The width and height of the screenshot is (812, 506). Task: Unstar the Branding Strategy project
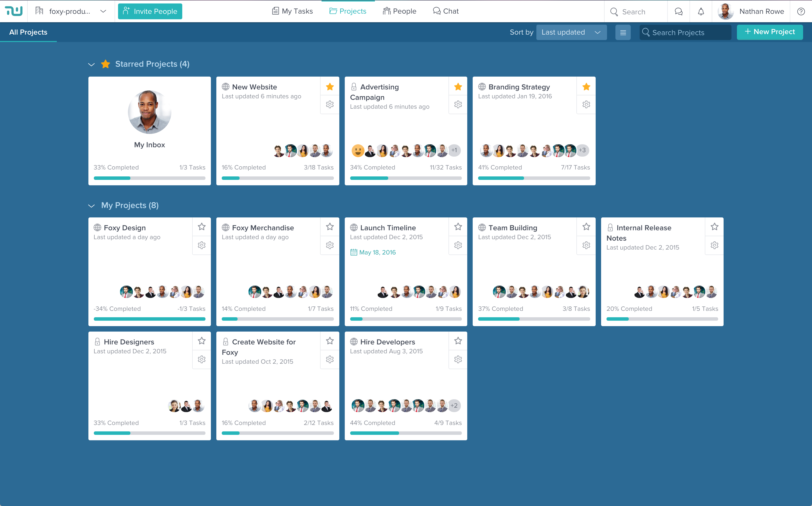tap(586, 87)
